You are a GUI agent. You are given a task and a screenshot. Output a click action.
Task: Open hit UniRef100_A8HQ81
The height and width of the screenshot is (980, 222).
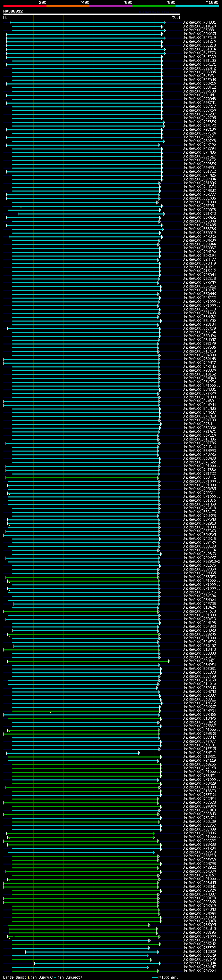(x=199, y=23)
